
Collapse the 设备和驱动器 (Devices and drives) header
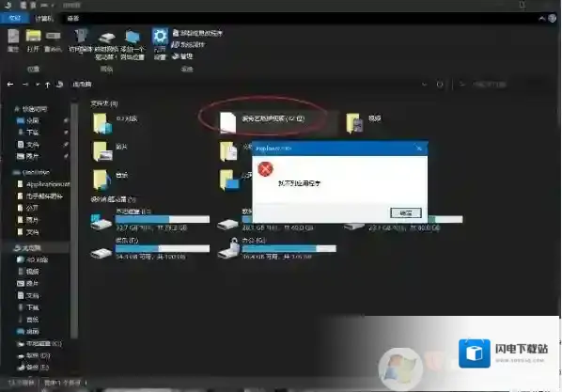tap(113, 199)
